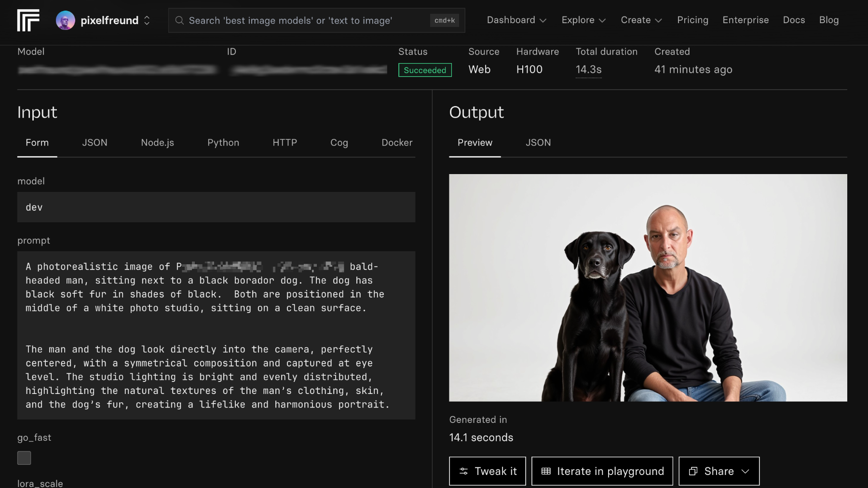The width and height of the screenshot is (868, 488).
Task: Click the Iterate in playground button
Action: click(602, 471)
